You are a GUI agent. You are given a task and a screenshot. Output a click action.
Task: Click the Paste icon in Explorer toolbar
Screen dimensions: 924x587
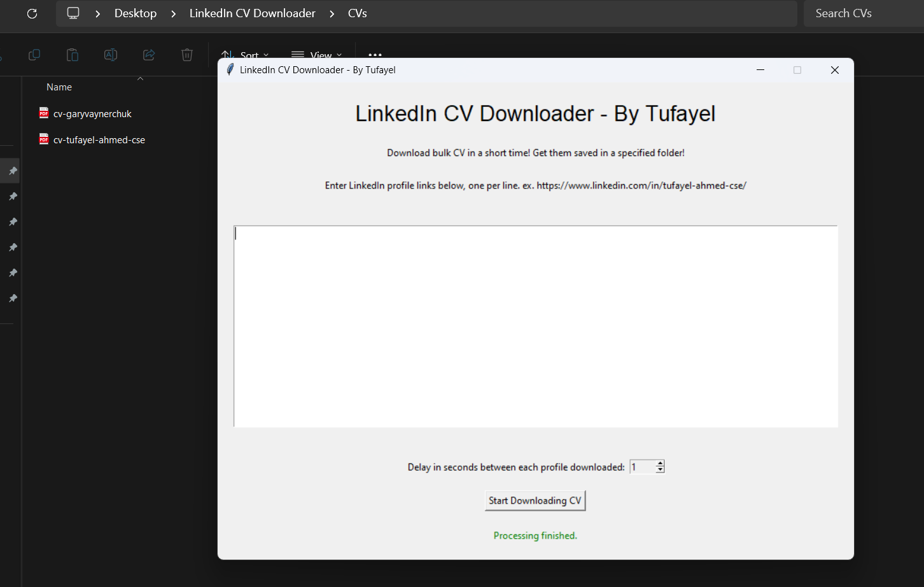(73, 55)
